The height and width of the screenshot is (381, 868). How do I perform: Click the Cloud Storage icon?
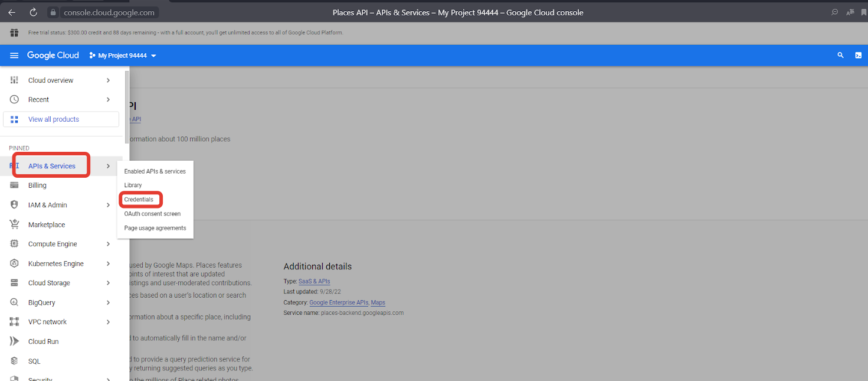[14, 283]
